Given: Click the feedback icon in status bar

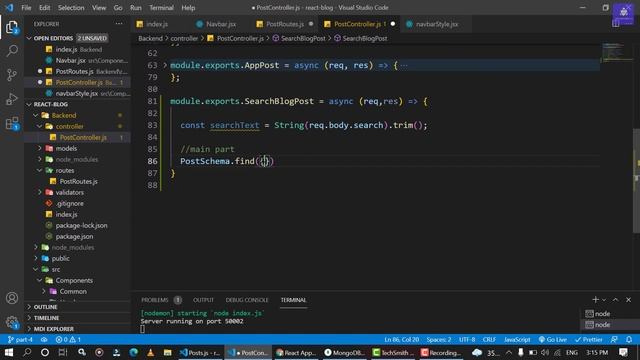Looking at the screenshot, I should tap(614, 339).
